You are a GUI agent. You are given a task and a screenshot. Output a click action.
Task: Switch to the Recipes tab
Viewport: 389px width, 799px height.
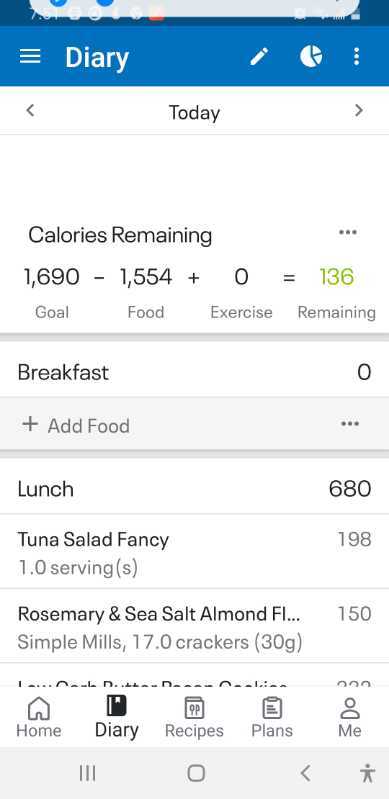(x=194, y=717)
